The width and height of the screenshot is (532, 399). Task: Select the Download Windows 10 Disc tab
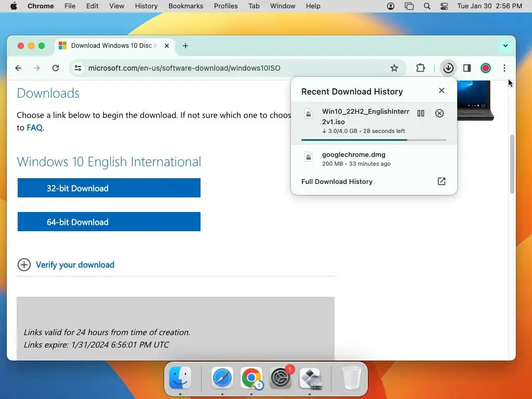tap(114, 46)
